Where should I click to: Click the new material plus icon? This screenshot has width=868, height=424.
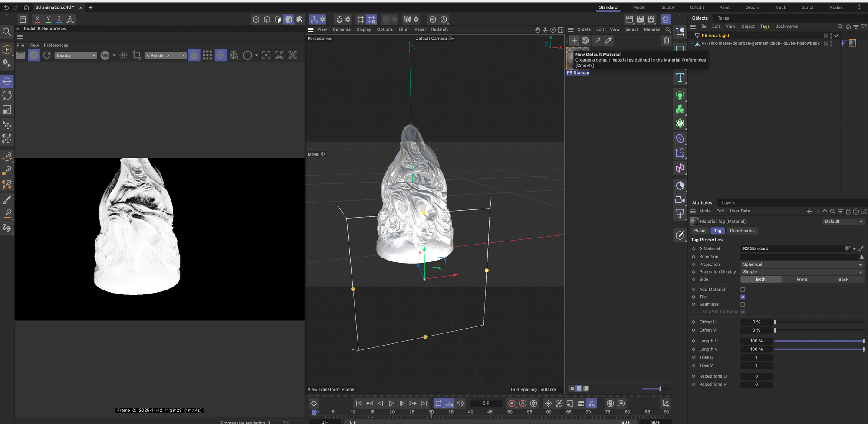tap(574, 40)
